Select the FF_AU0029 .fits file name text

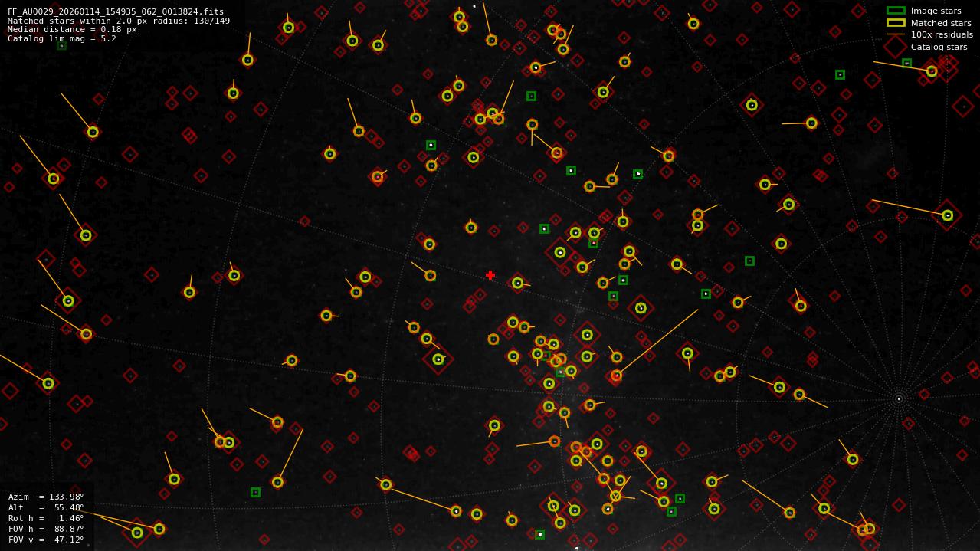pos(116,12)
